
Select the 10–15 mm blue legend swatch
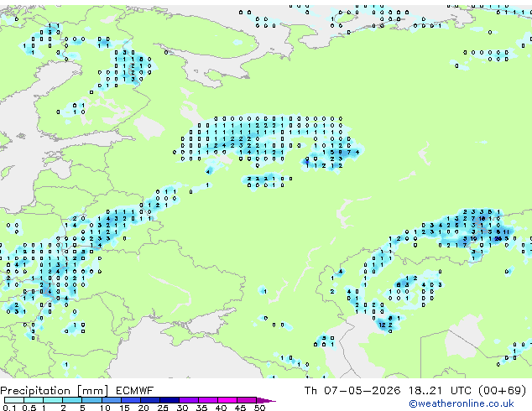coord(112,400)
